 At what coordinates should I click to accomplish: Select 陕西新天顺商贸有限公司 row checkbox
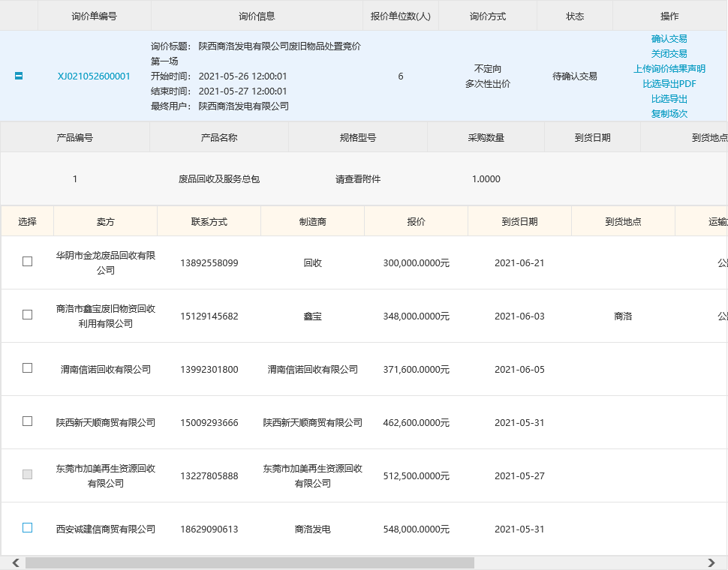28,421
